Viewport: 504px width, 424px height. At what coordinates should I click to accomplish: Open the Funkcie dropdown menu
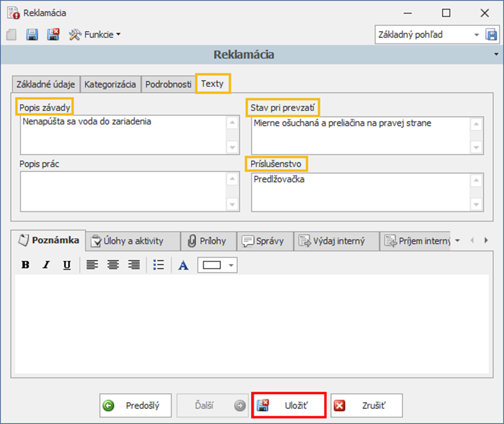point(94,35)
